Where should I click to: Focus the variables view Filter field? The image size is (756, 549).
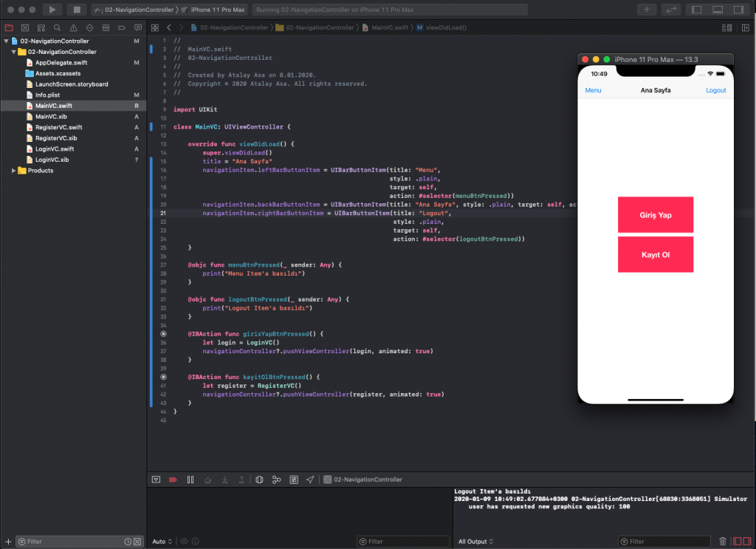(x=403, y=542)
